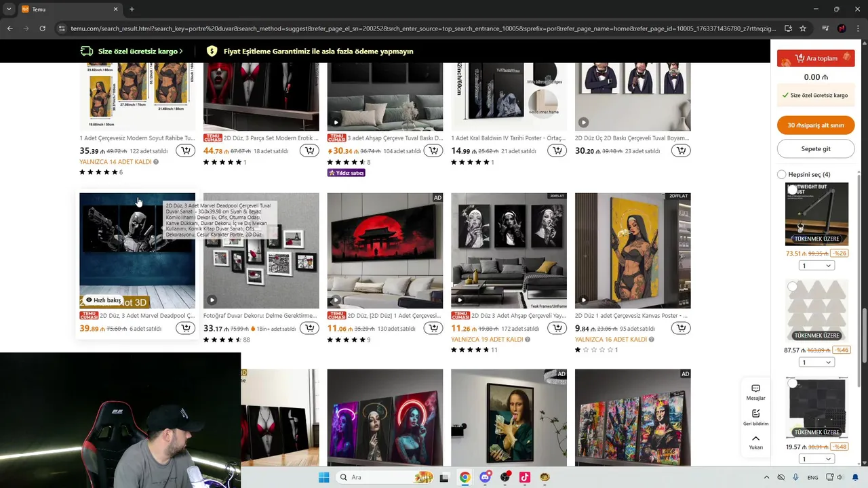The image size is (868, 488).
Task: Click the Chrome profile avatar
Action: pyautogui.click(x=842, y=28)
